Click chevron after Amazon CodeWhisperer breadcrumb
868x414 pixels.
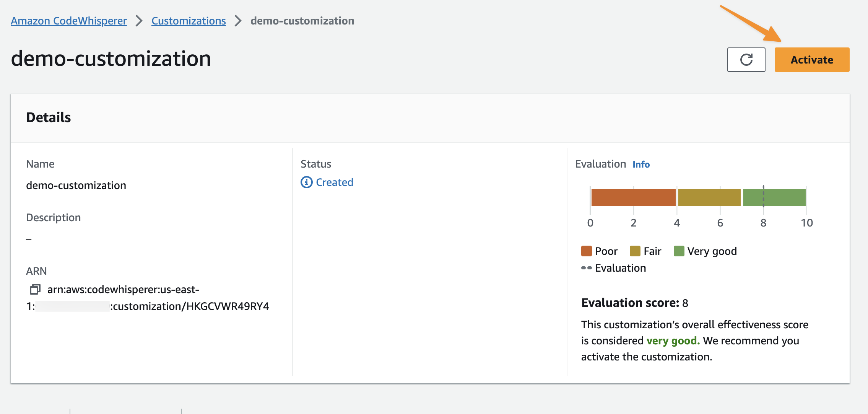coord(139,21)
